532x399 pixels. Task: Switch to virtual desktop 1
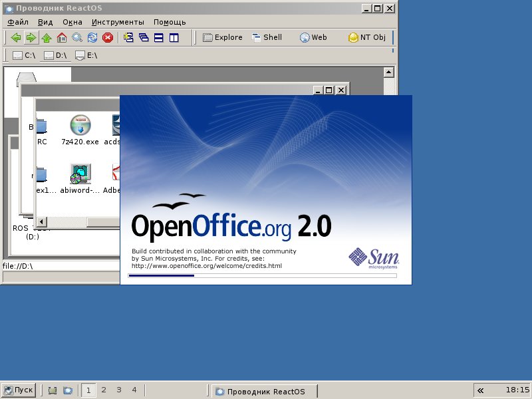88,390
